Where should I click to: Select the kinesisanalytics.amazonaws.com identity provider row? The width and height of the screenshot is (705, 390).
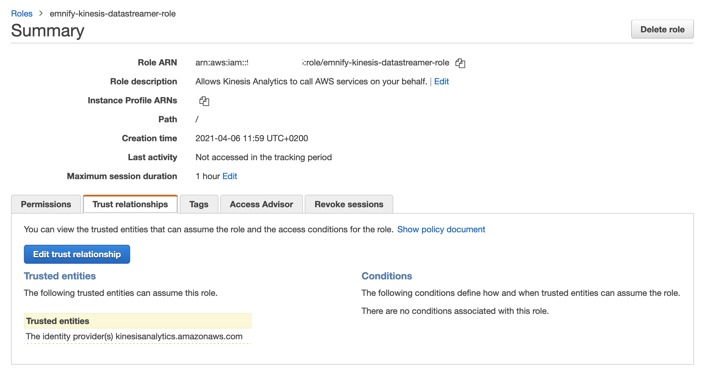point(138,336)
